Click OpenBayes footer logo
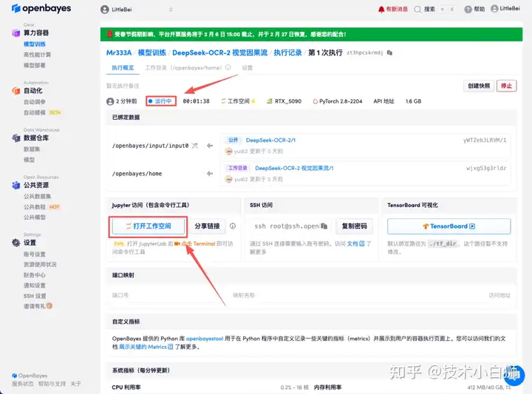 click(x=30, y=376)
